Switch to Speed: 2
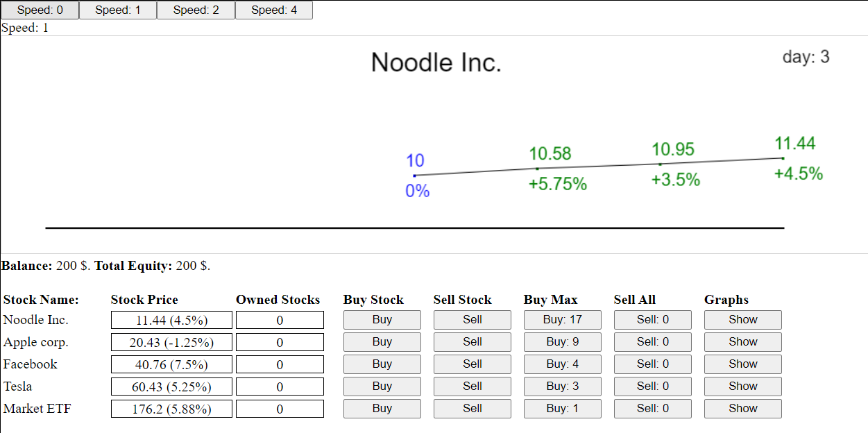This screenshot has width=868, height=433. 196,10
